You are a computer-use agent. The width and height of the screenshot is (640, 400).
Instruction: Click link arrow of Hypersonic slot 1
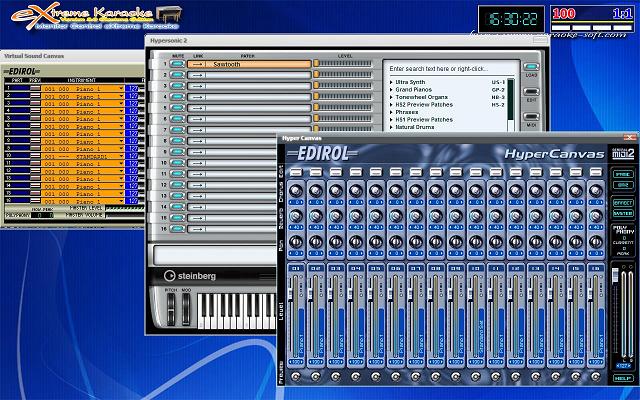coord(197,64)
